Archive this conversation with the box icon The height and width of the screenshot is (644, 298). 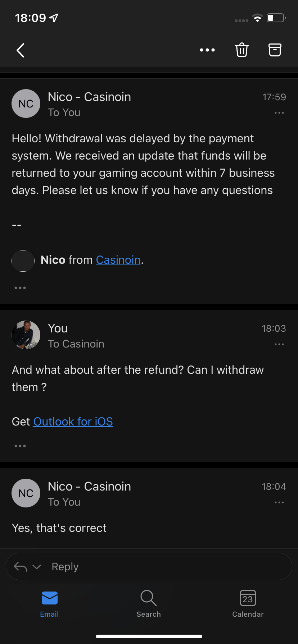click(x=275, y=50)
